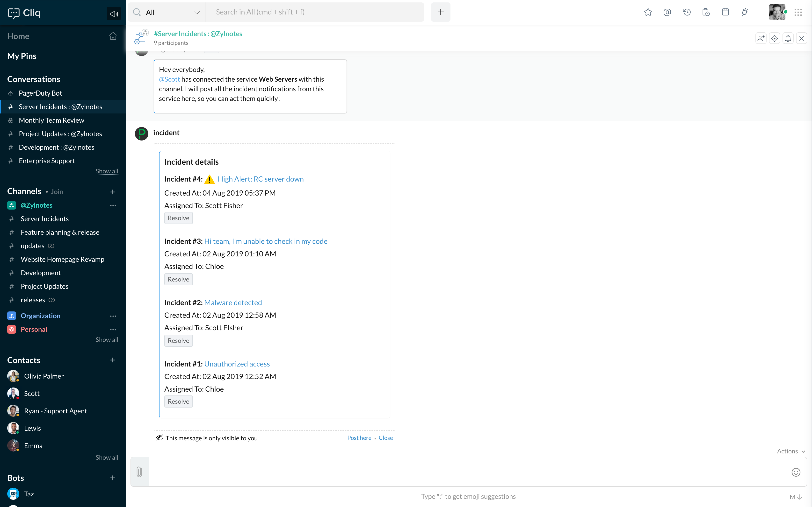Open @Zylnotes channel group options menu
The height and width of the screenshot is (507, 812).
click(x=113, y=205)
